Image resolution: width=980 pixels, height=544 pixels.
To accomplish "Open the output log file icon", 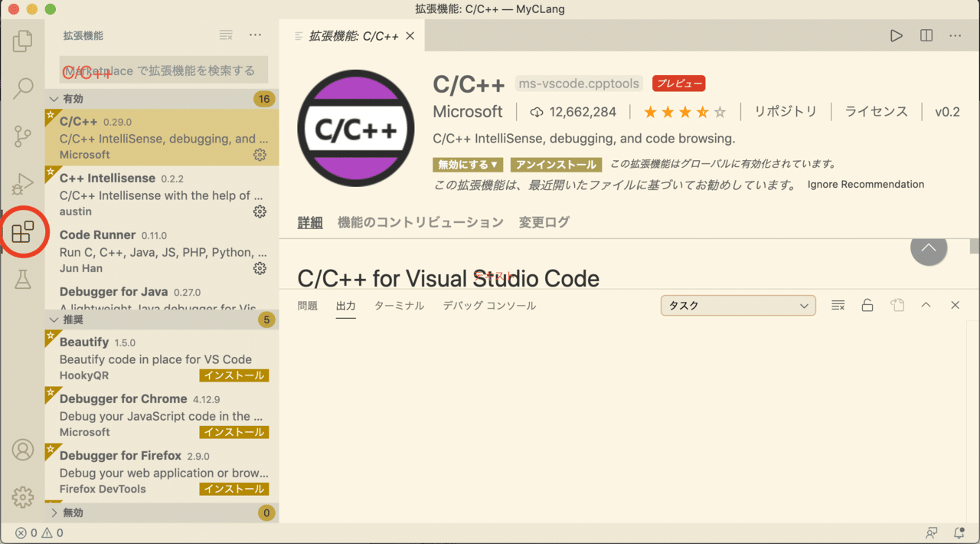I will click(897, 306).
